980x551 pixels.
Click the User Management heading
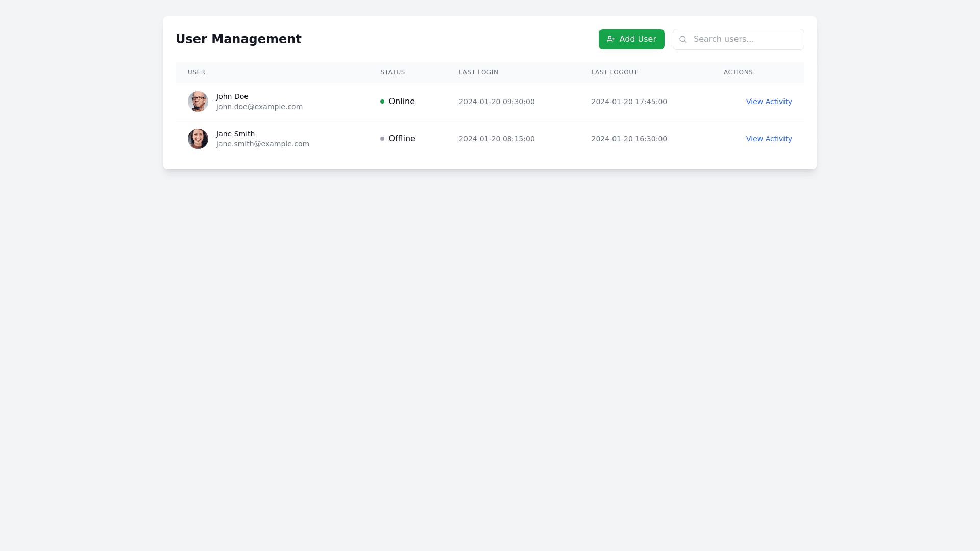(x=238, y=39)
